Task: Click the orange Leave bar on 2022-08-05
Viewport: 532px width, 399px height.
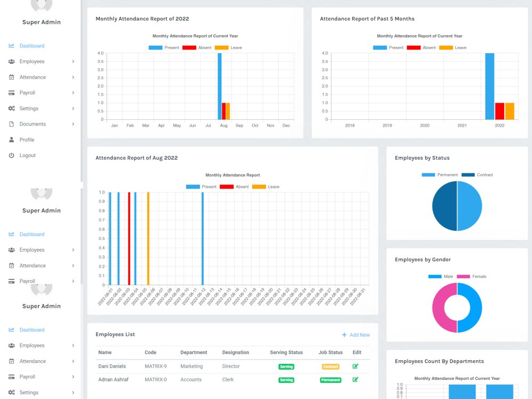Action: click(x=148, y=239)
